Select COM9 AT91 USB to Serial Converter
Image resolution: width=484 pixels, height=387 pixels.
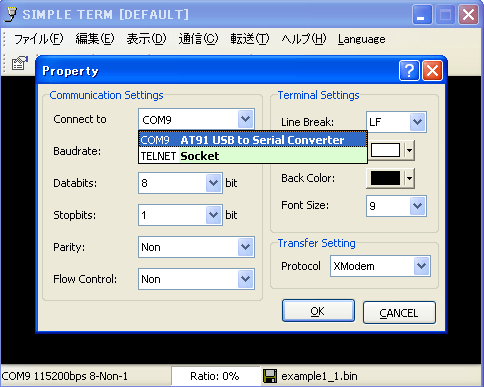point(253,140)
